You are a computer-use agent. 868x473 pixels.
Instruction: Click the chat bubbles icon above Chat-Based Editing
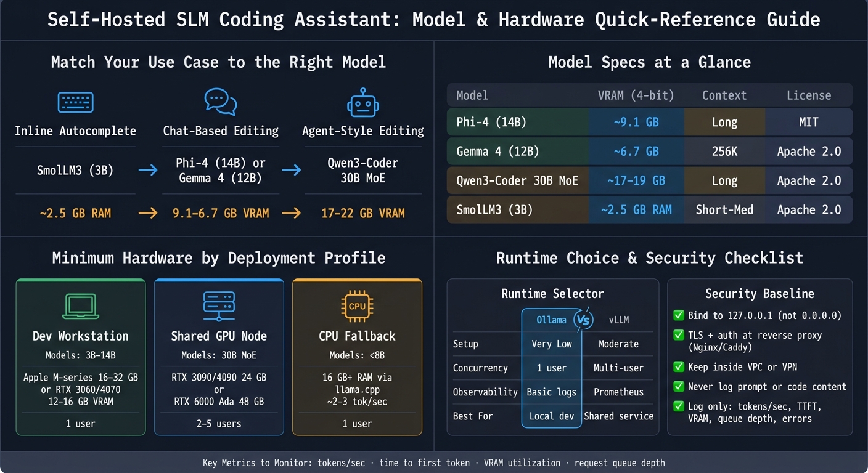pos(220,102)
